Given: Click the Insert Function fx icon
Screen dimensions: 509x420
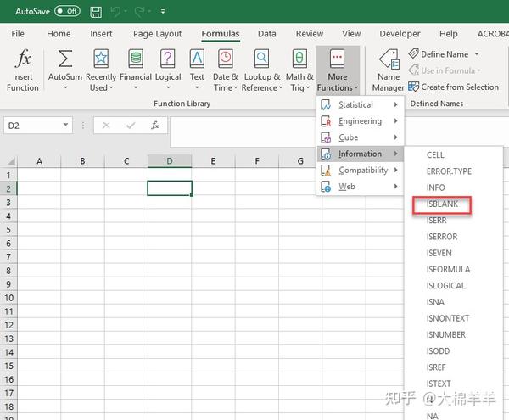Looking at the screenshot, I should 23,59.
